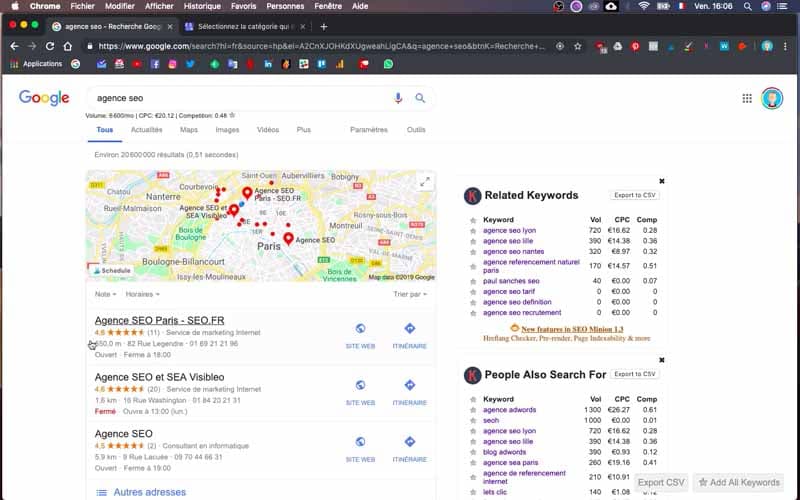
Task: Export Related Keywords to CSV
Action: click(x=634, y=195)
